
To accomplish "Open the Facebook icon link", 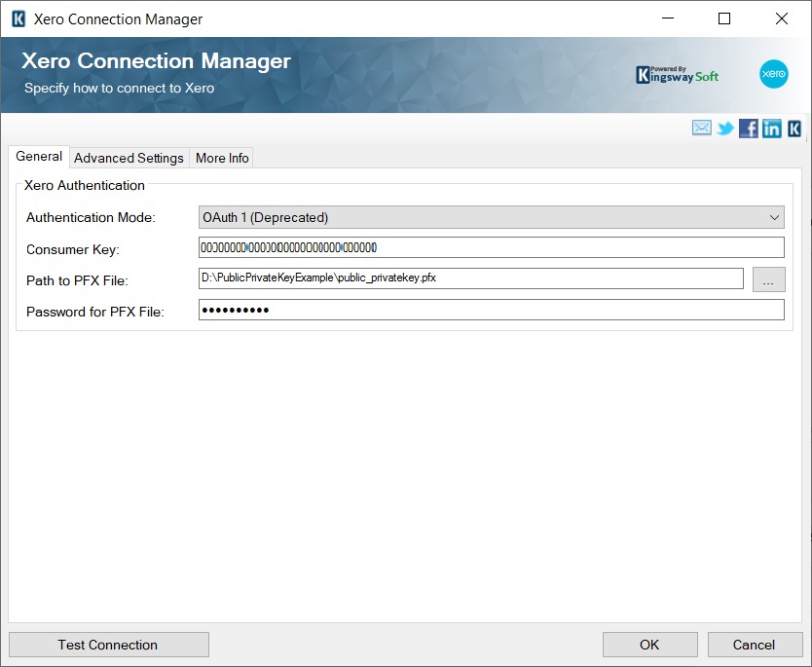I will click(749, 128).
